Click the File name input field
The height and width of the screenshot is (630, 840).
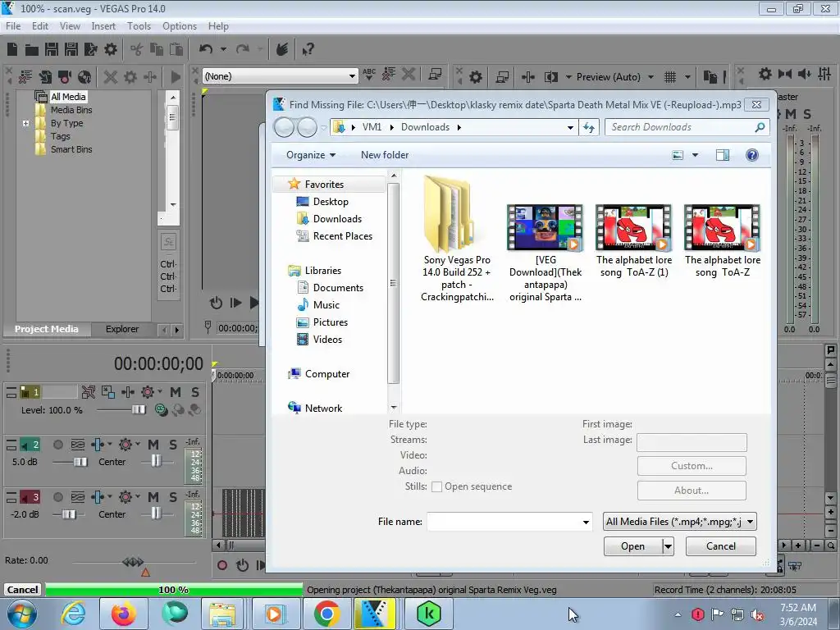coord(504,522)
